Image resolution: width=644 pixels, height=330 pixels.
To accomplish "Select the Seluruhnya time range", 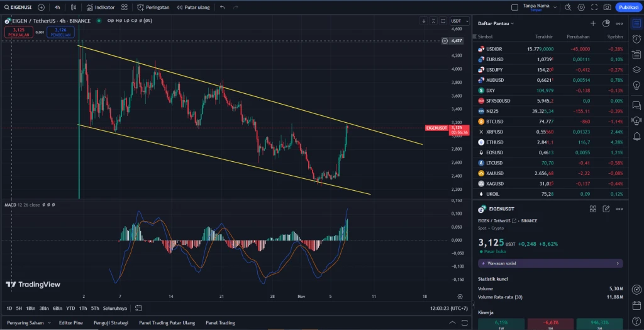I will (114, 308).
